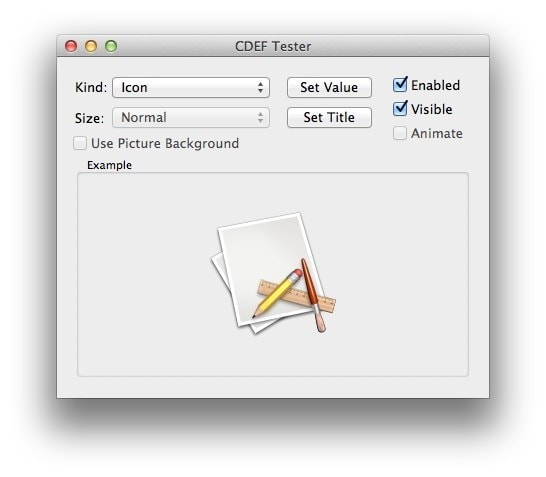Enable Use Picture Background option
The image size is (546, 477).
coord(80,143)
